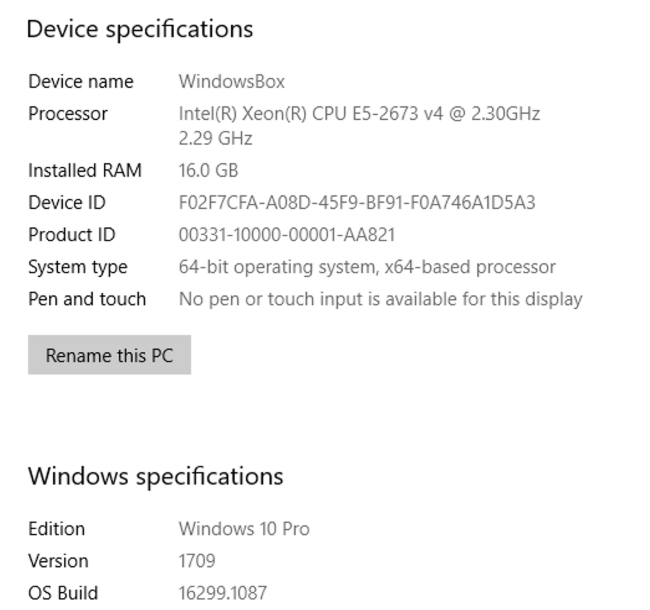Click the System type label
This screenshot has width=650, height=610.
pos(77,267)
